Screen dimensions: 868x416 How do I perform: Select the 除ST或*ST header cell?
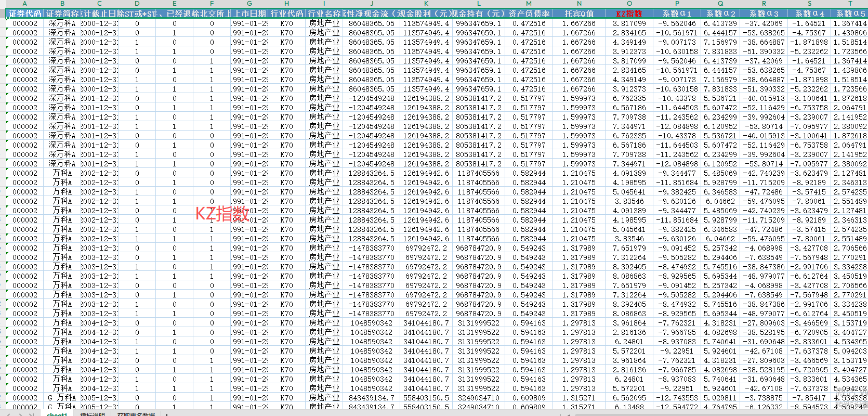click(137, 14)
